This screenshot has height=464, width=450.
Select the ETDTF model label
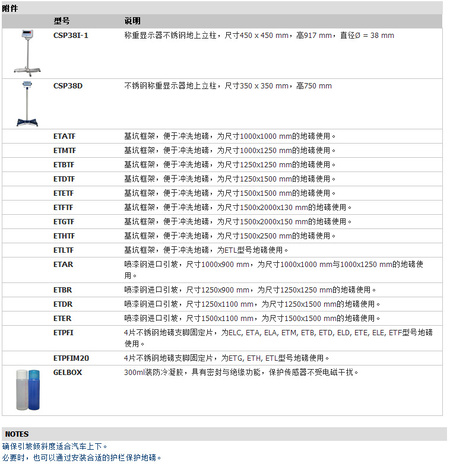[x=64, y=179]
